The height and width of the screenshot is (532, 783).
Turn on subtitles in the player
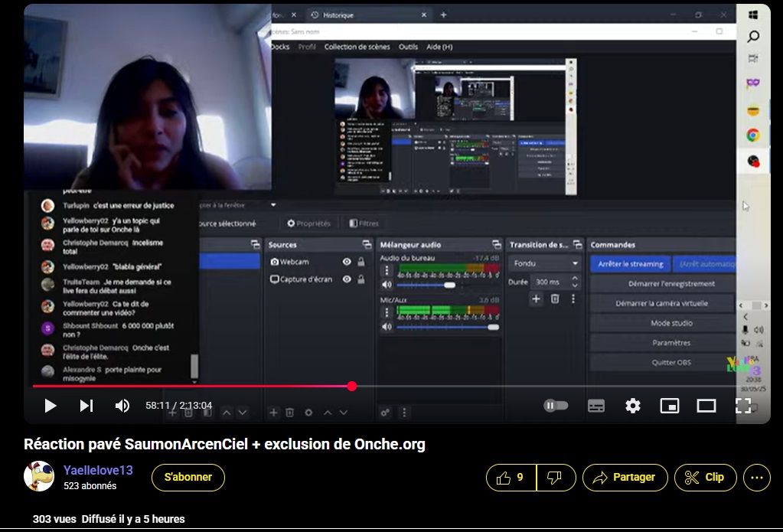click(596, 406)
